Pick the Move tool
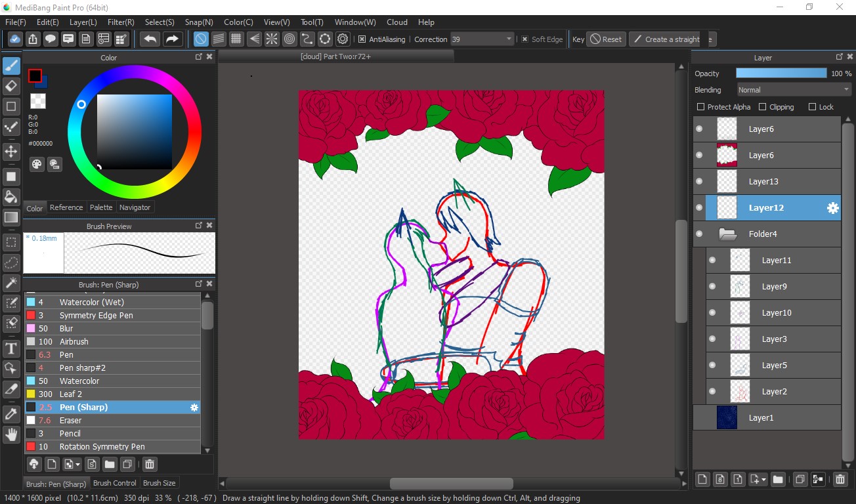 [11, 152]
